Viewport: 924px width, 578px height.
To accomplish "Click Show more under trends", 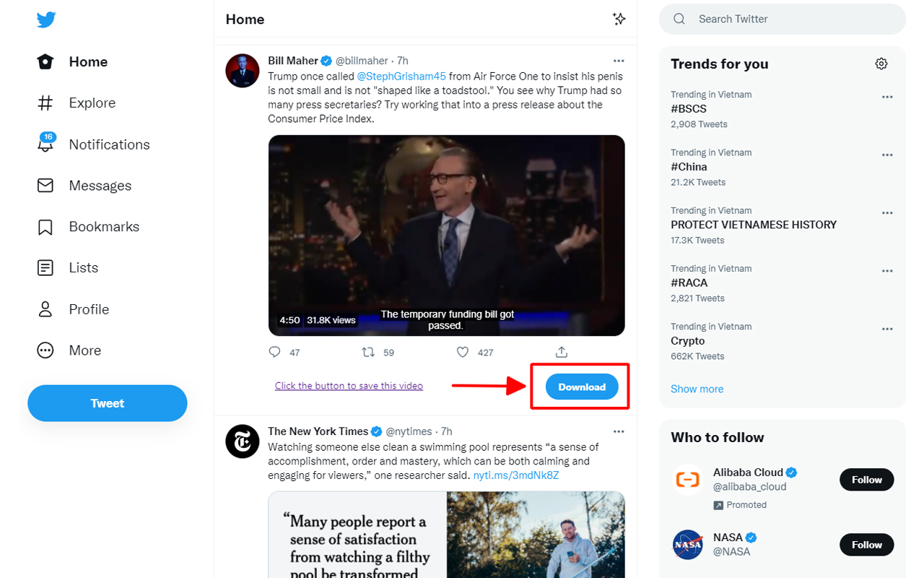I will click(x=697, y=389).
